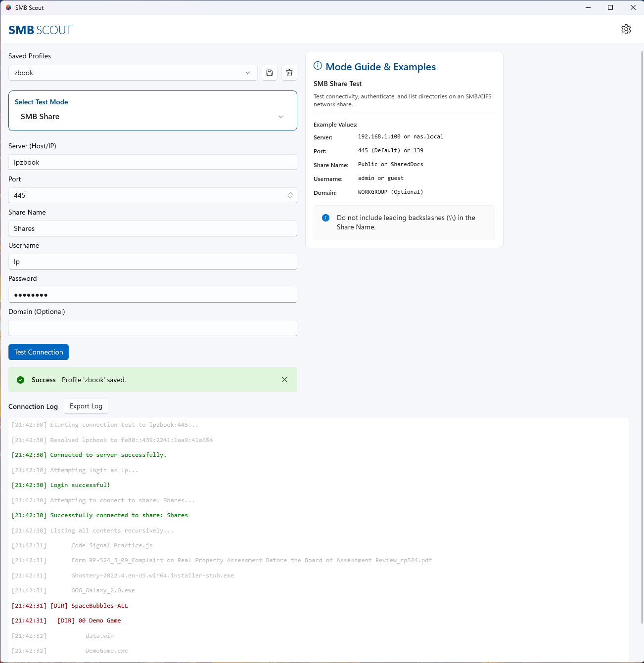Click example value 'Public or SharedDocs'
The width and height of the screenshot is (644, 663).
coord(391,164)
